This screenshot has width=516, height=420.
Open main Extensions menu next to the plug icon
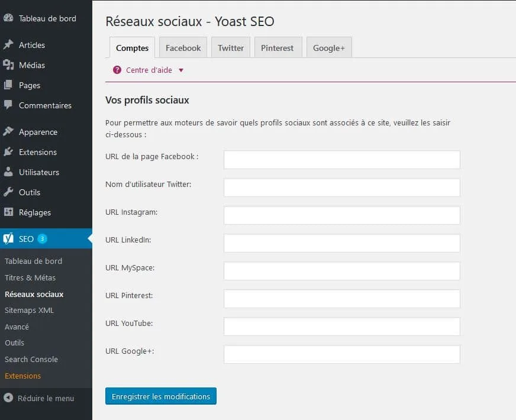click(x=38, y=152)
